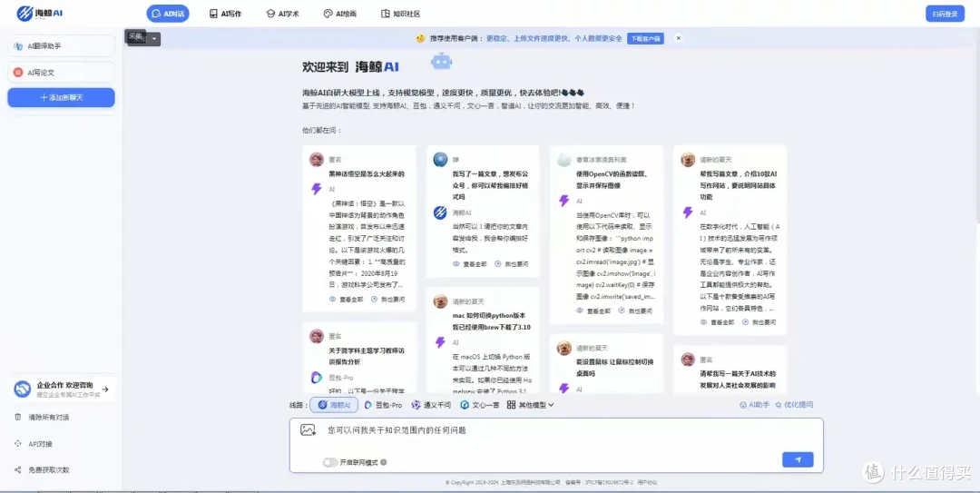
Task: Click 查看全部 under 公众号 article card
Action: [470, 264]
